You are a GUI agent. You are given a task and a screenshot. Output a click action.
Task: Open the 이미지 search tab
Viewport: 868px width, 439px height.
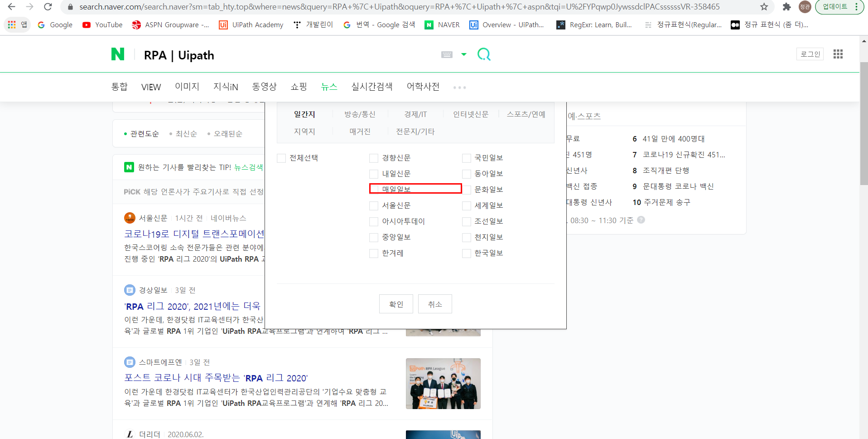187,87
